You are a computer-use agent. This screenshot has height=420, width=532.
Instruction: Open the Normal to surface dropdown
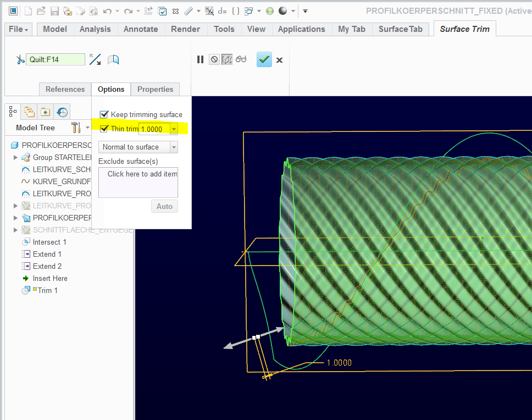[x=174, y=147]
